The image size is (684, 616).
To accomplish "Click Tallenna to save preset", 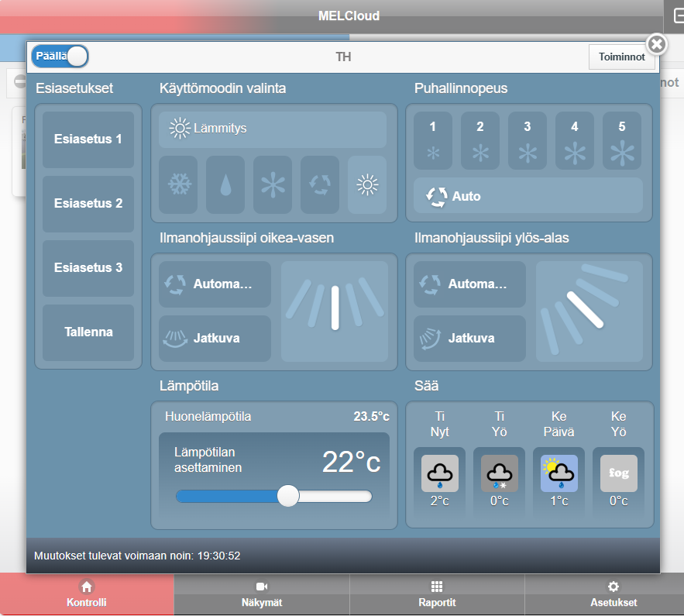I will [88, 332].
